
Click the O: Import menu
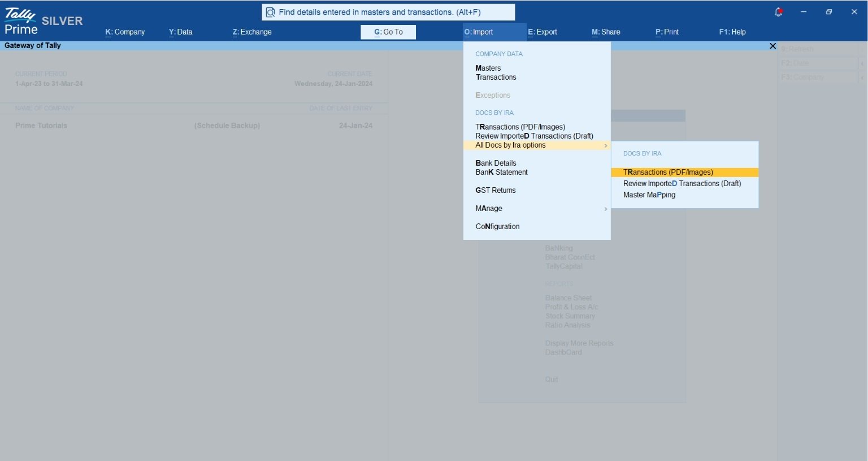coord(494,32)
